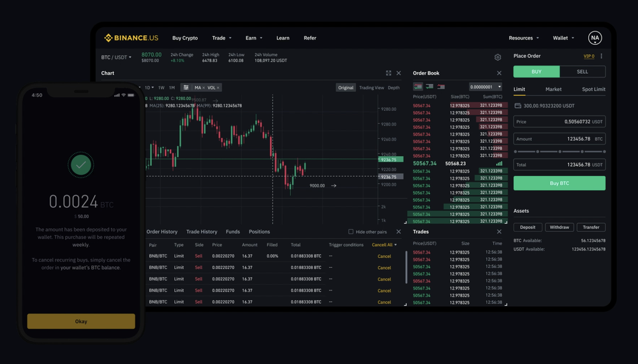Open the Cancel All dropdown
Image resolution: width=638 pixels, height=364 pixels.
[x=384, y=245]
